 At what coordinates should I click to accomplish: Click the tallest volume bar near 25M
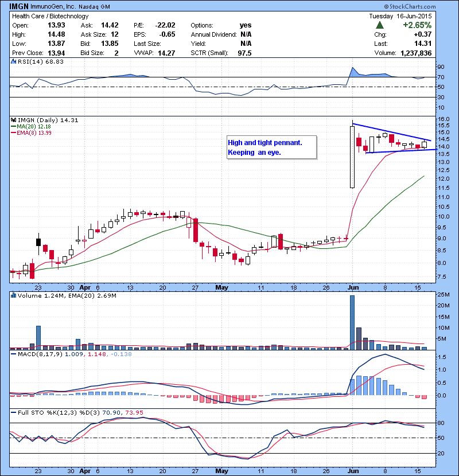point(352,322)
